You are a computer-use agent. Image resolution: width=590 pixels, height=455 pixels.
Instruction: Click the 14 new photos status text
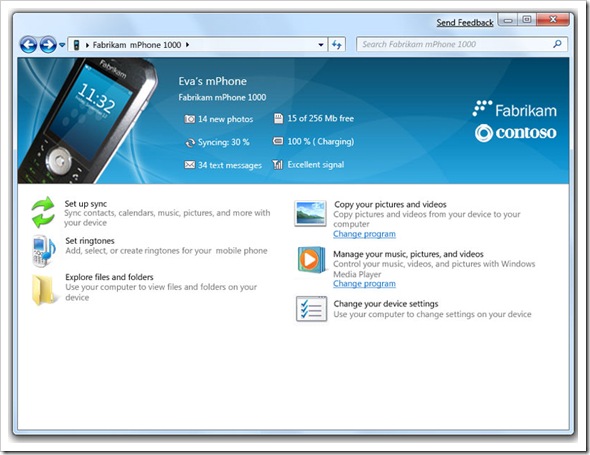pos(225,119)
